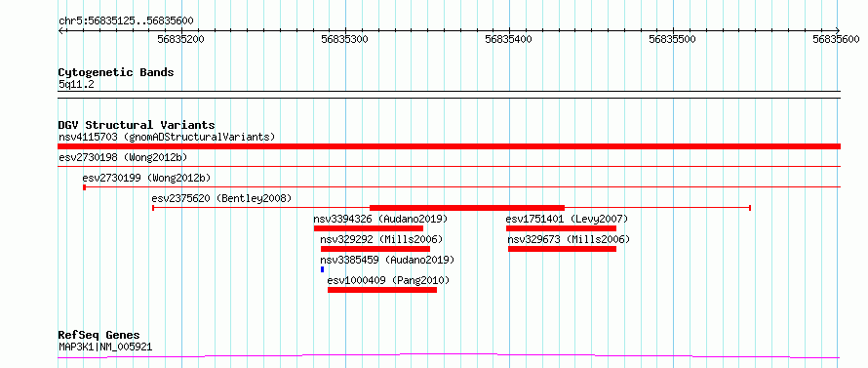The width and height of the screenshot is (868, 368).
Task: Click the 56835600 ruler position
Action: [x=837, y=39]
